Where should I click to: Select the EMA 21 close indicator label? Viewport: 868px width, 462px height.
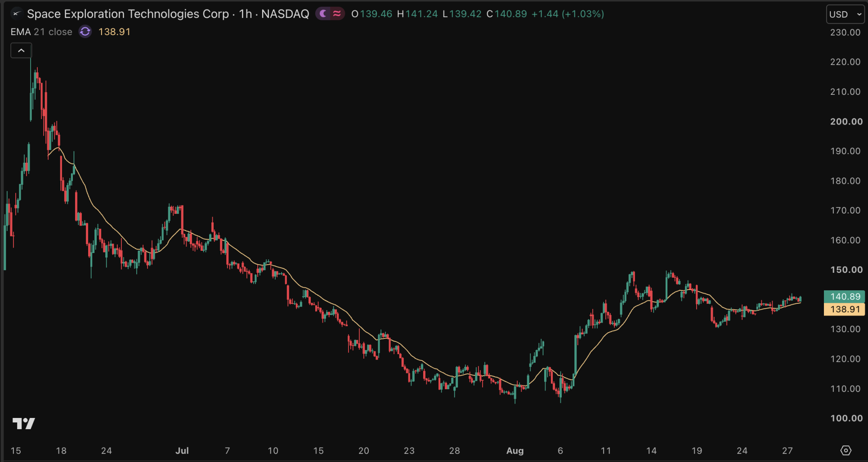coord(41,32)
